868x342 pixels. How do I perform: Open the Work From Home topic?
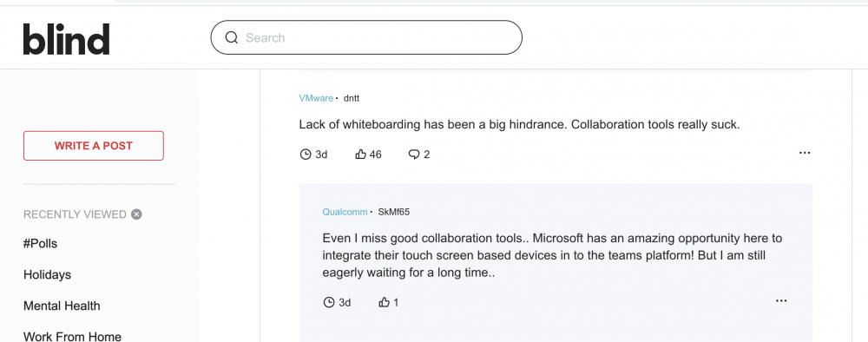click(x=73, y=336)
